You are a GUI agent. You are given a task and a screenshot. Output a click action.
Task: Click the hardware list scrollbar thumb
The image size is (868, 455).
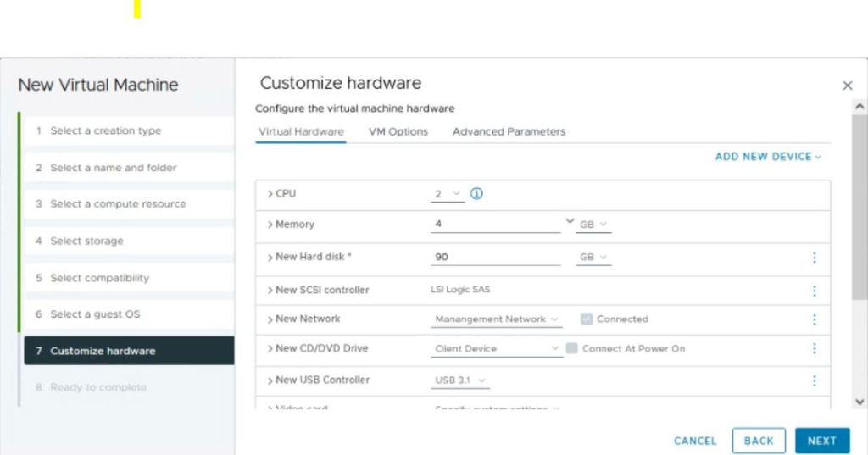[860, 208]
